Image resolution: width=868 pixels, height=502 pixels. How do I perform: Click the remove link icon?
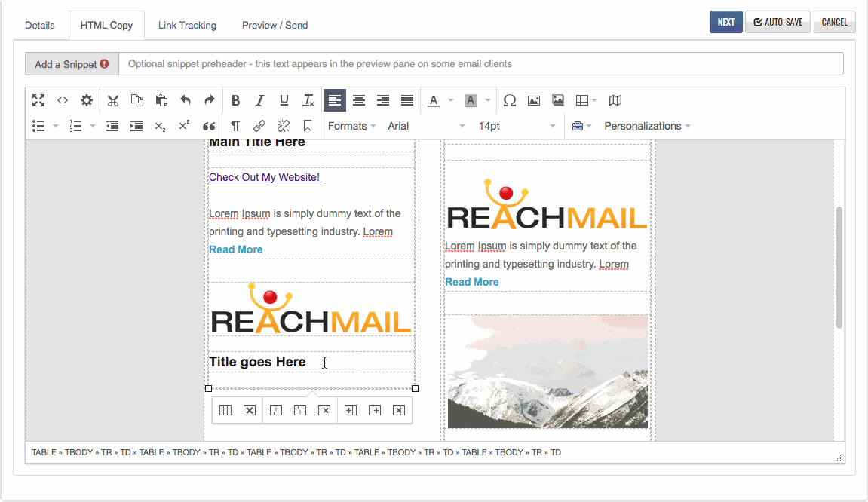click(284, 126)
